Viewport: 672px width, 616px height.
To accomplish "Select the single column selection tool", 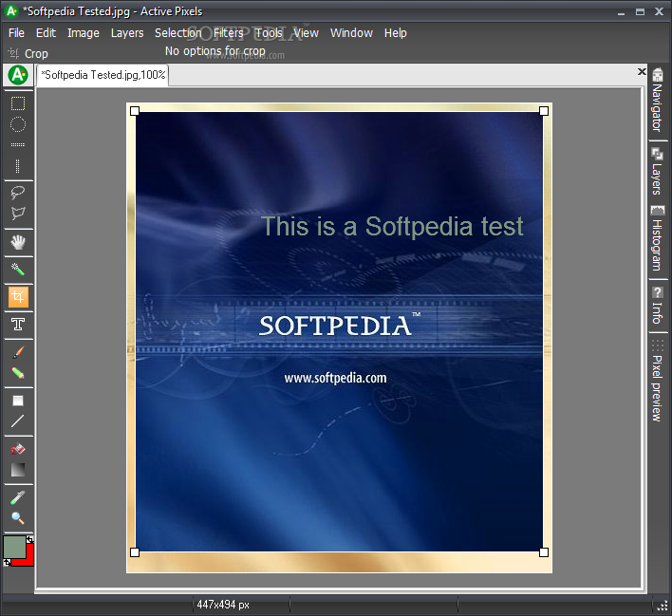I will 18,165.
